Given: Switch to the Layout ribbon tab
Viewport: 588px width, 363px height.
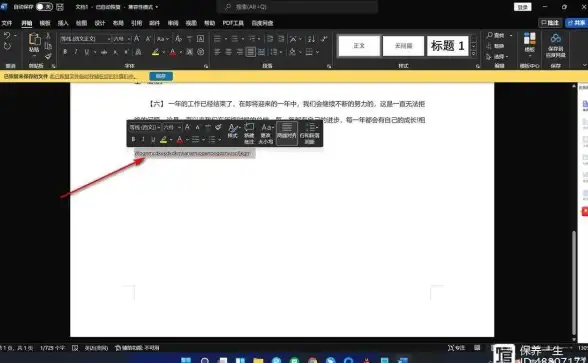Looking at the screenshot, I should (118, 23).
